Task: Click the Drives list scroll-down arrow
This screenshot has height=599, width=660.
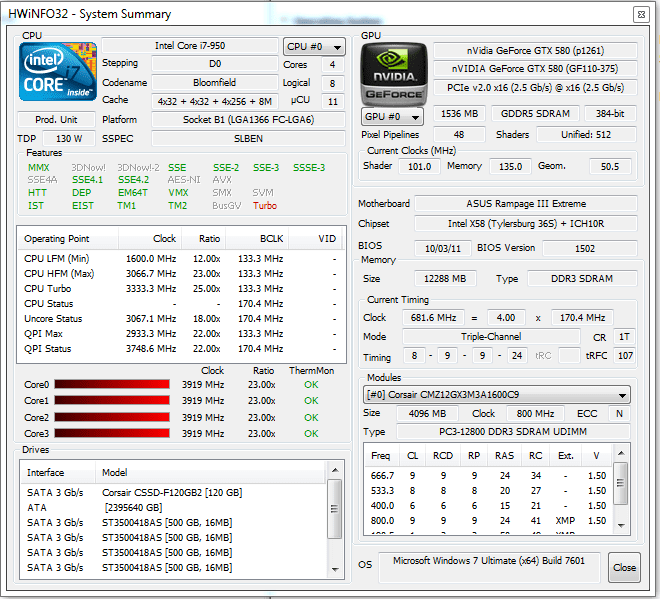Action: click(x=335, y=569)
